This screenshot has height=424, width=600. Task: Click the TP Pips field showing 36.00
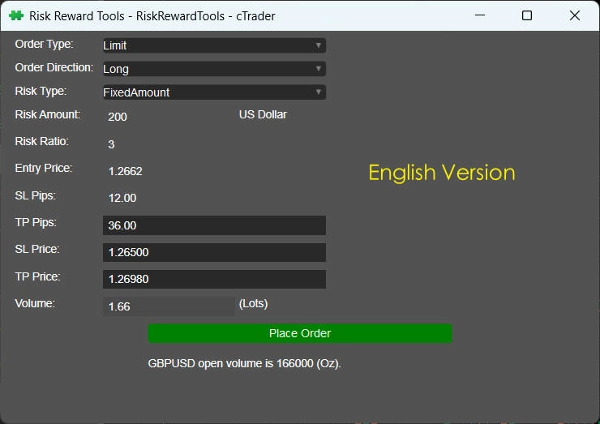click(214, 225)
